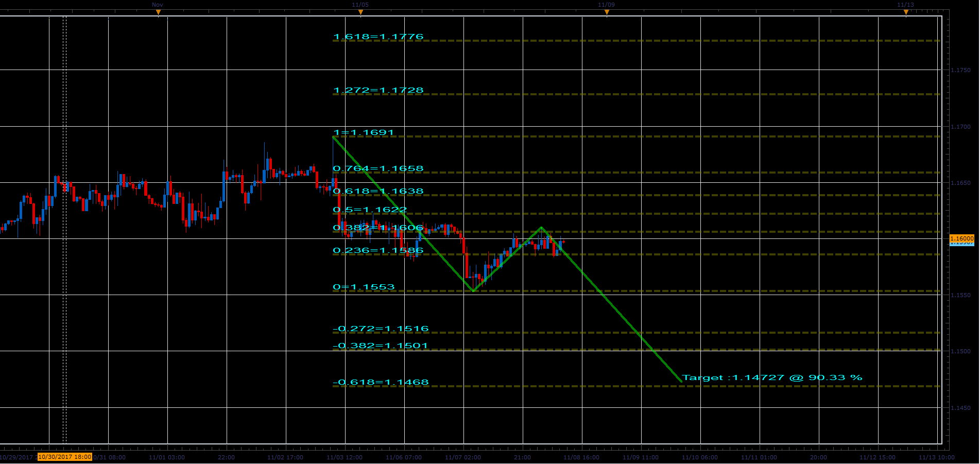
Task: Select the 1.272=1.1728 Fibonacci level label
Action: 379,90
